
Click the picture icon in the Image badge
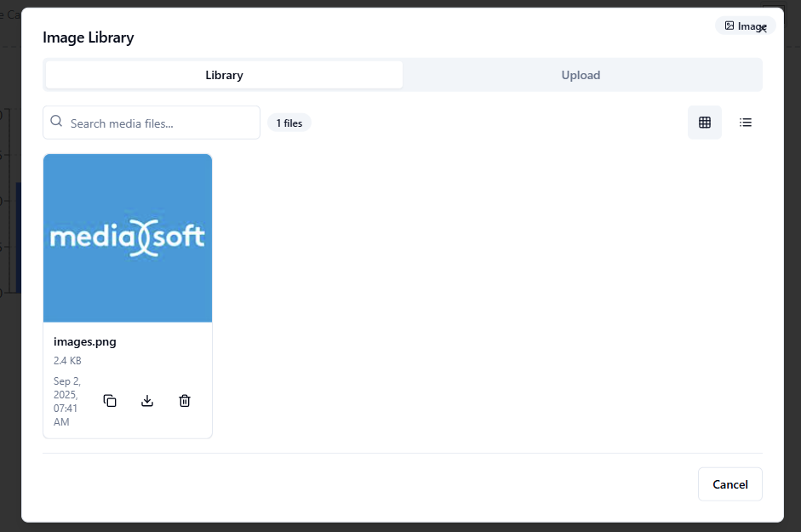click(x=729, y=26)
